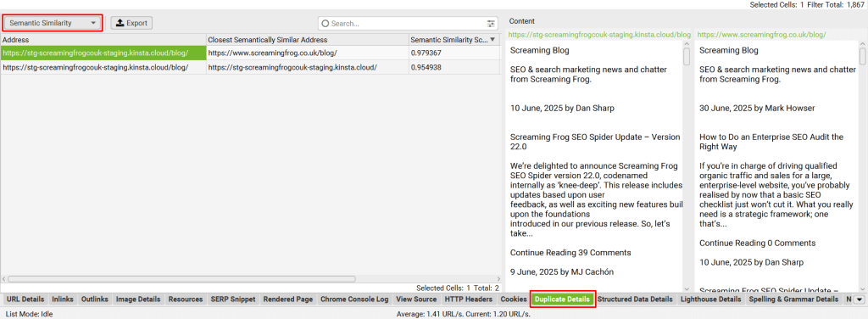Expand the Semantic Similarity filter dropdown
This screenshot has width=868, height=319.
point(53,23)
